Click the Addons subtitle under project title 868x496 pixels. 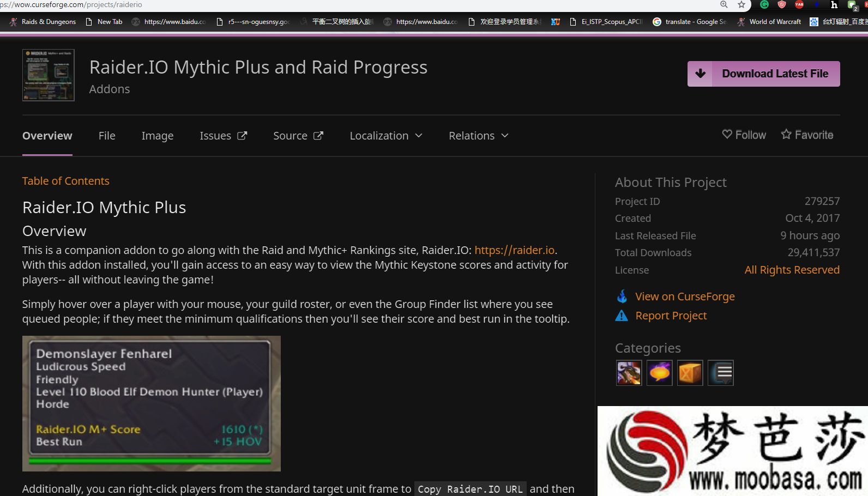[x=110, y=89]
